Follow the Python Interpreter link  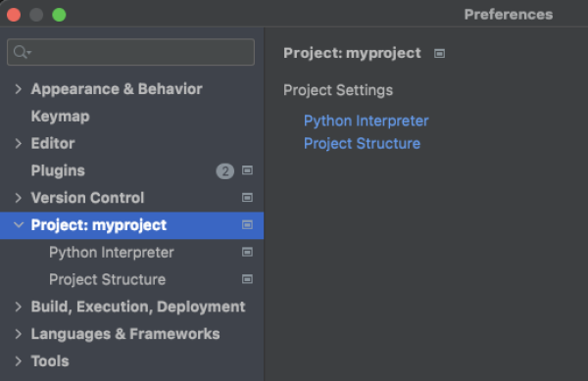coord(366,121)
